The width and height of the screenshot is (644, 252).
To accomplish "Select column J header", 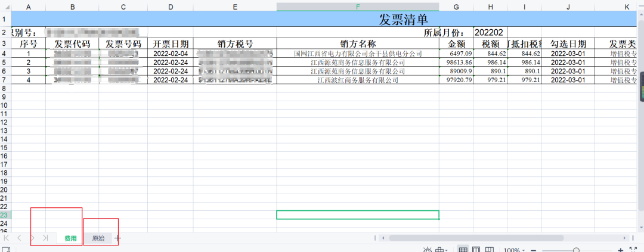I will pyautogui.click(x=568, y=7).
